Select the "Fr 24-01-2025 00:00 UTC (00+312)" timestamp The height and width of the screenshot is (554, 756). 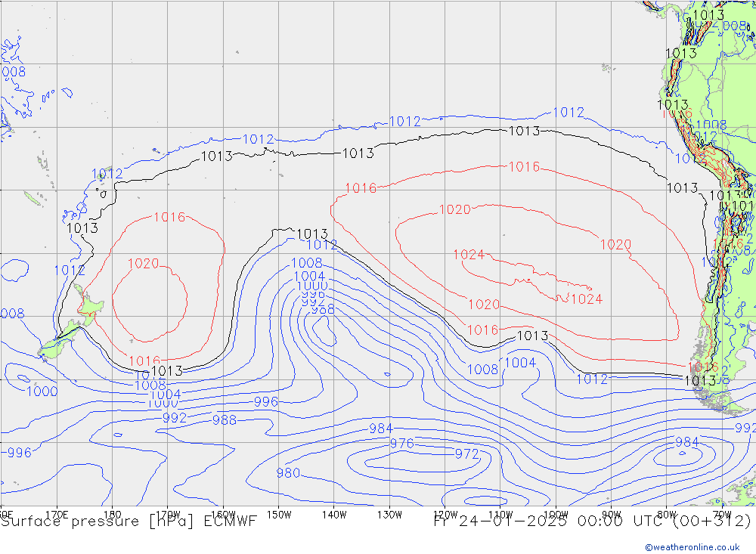click(x=592, y=522)
